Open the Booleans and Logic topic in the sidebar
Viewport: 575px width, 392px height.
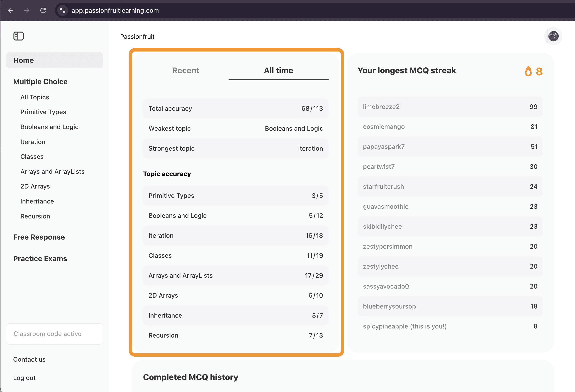pos(49,127)
